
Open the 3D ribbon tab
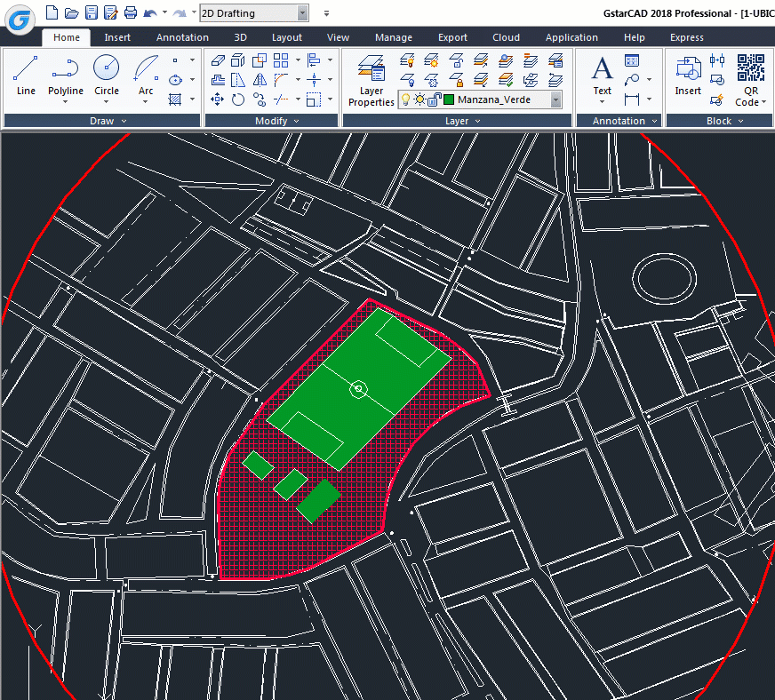click(x=240, y=37)
